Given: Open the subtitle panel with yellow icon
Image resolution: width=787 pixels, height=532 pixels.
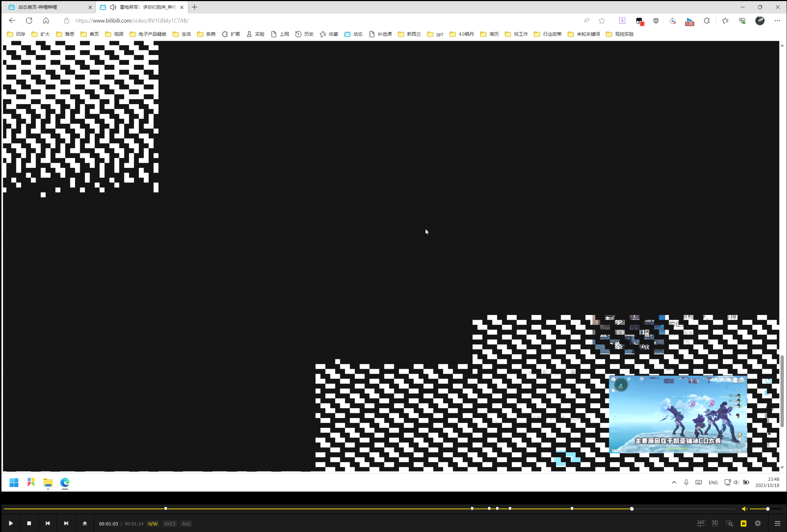Looking at the screenshot, I should pyautogui.click(x=743, y=523).
